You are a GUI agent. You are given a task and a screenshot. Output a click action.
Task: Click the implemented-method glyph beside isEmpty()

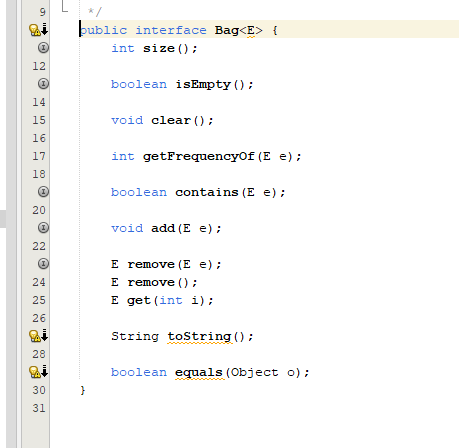43,84
